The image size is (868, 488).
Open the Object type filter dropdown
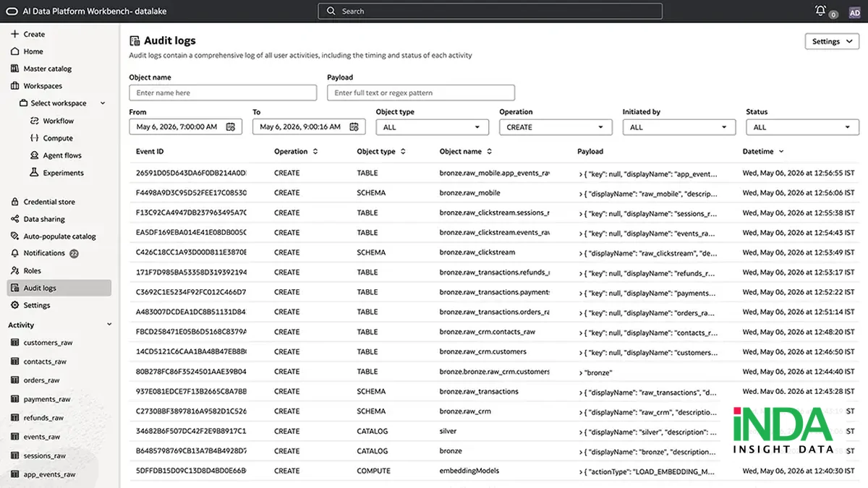point(433,127)
